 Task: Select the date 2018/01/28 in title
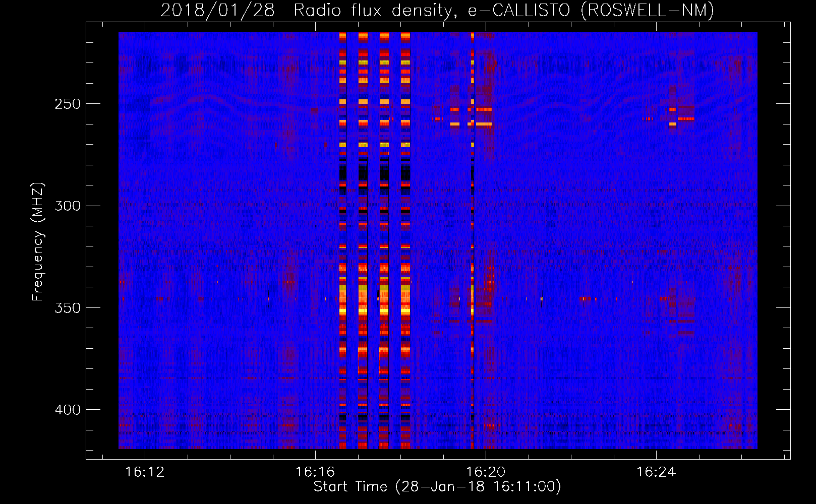click(218, 10)
